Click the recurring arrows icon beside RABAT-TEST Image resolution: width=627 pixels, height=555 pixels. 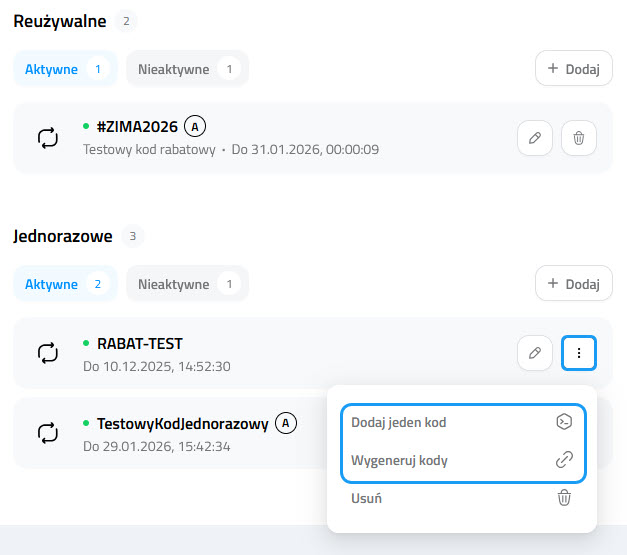tap(48, 353)
